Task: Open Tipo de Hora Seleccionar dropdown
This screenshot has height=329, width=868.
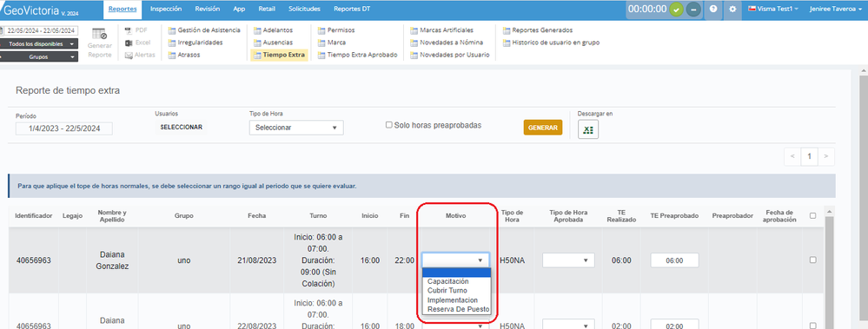Action: point(296,128)
